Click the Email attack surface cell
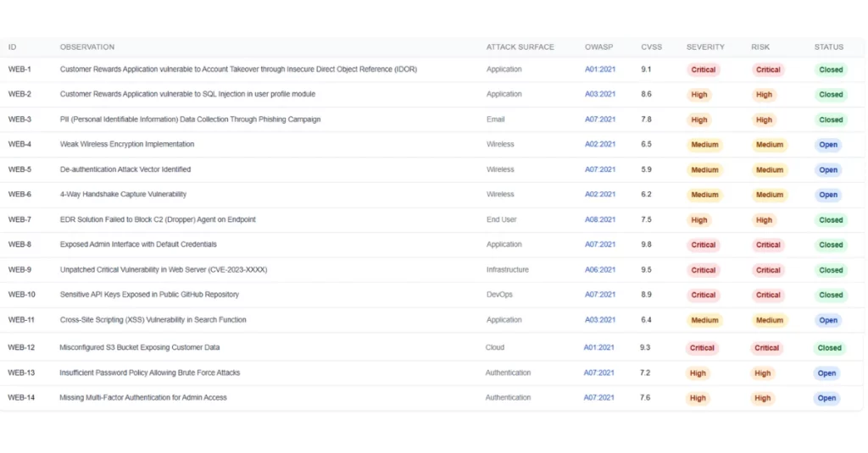 point(495,119)
